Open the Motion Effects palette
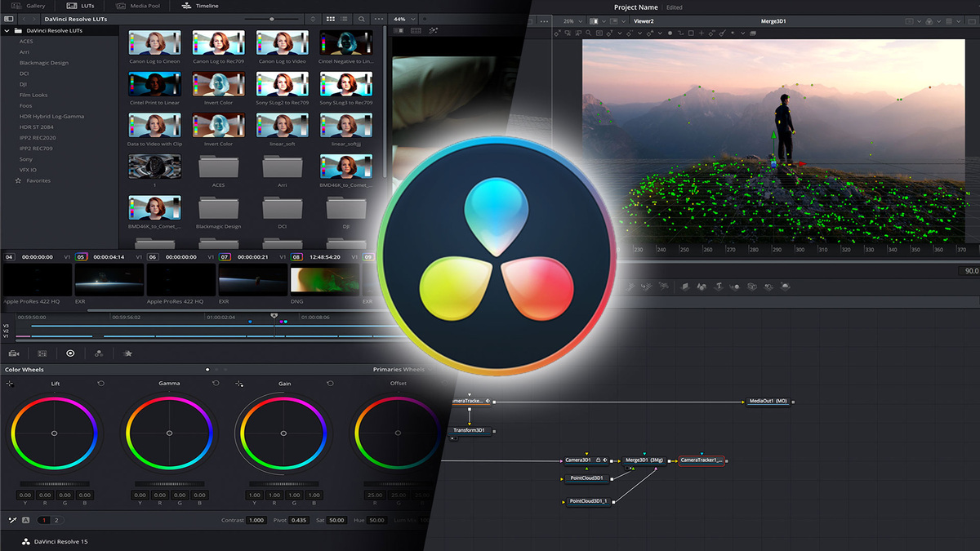This screenshot has height=551, width=980. [127, 353]
